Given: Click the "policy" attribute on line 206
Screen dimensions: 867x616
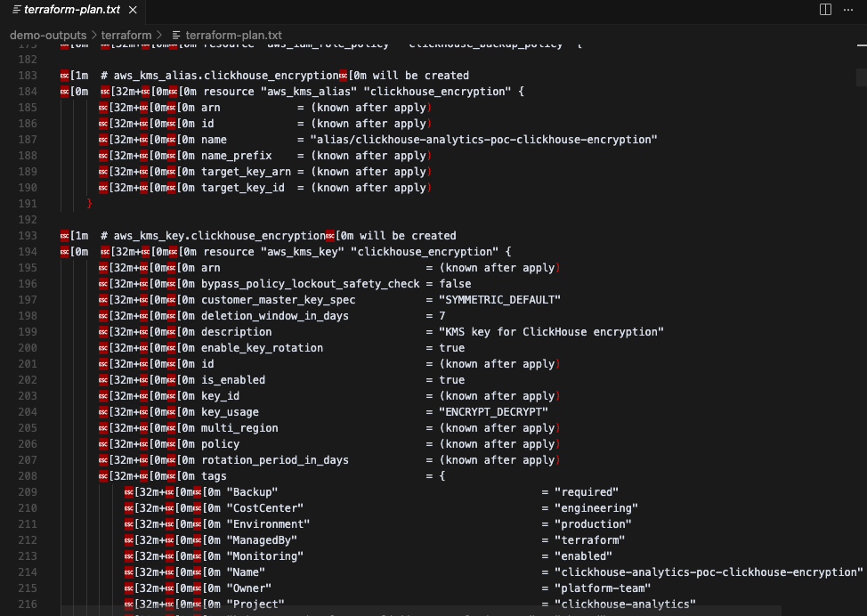Looking at the screenshot, I should click(x=220, y=444).
